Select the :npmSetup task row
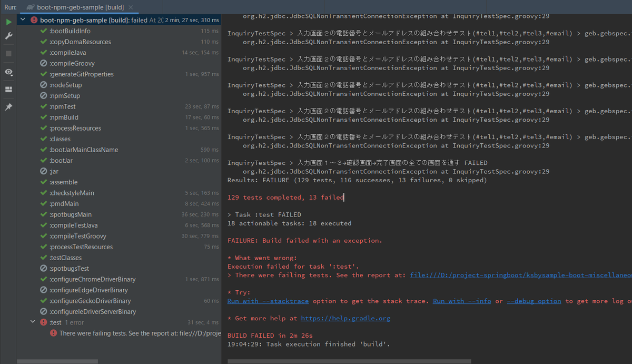The height and width of the screenshot is (364, 632). click(x=118, y=96)
